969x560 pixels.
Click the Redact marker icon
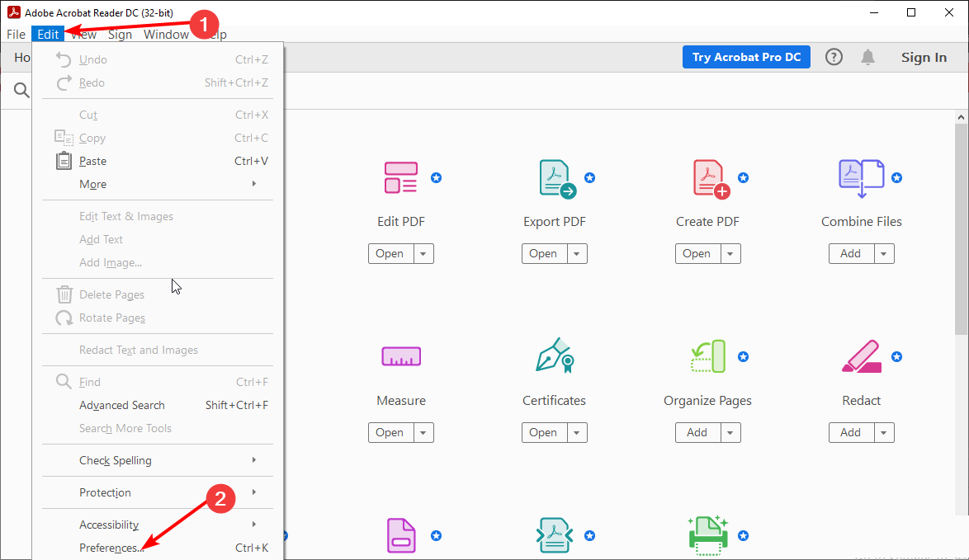(862, 356)
